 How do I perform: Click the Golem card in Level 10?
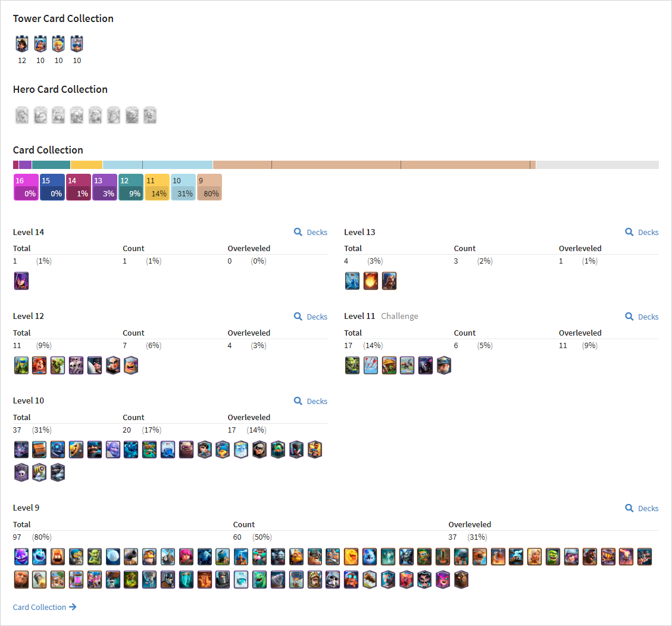186,450
